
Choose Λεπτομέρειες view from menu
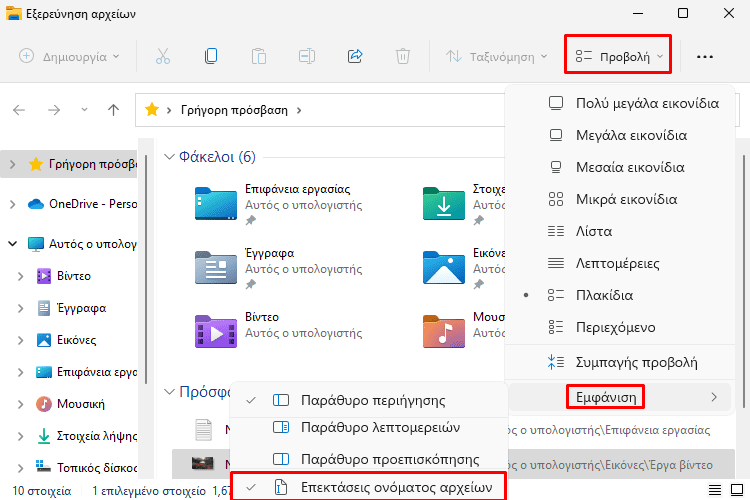617,264
